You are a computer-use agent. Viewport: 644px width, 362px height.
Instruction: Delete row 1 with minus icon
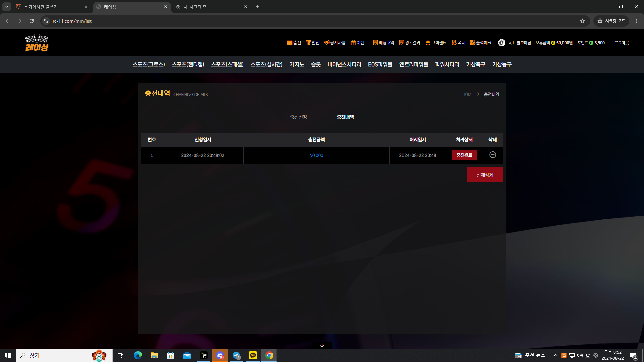(x=493, y=155)
